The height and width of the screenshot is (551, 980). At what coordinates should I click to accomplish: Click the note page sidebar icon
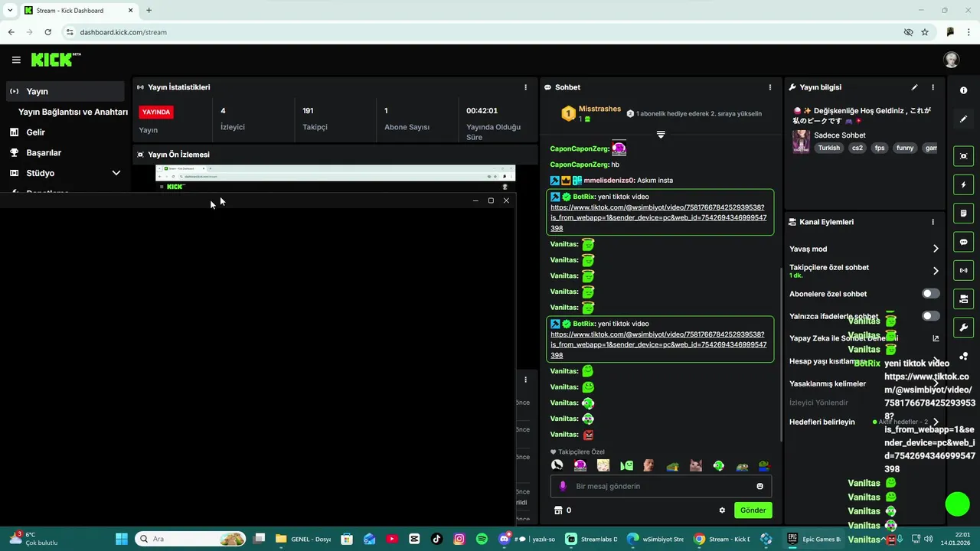(x=963, y=213)
